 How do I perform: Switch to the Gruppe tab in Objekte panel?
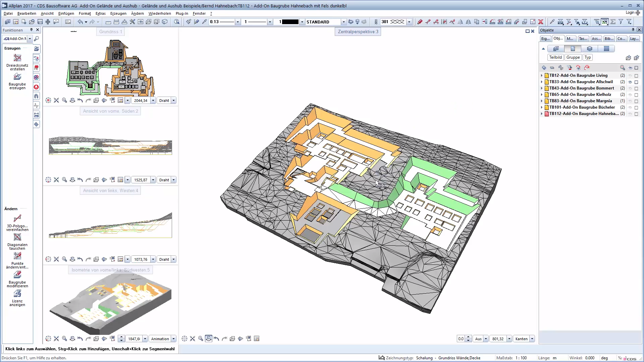[x=573, y=57]
